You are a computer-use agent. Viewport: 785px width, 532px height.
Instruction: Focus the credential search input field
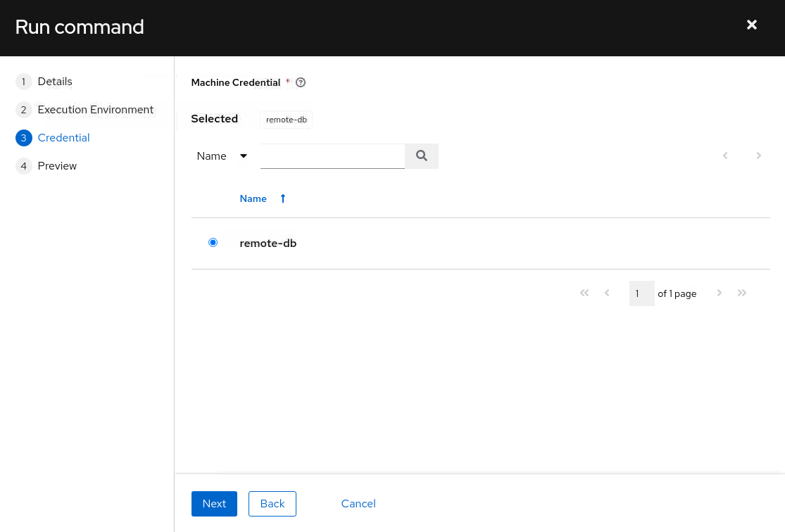332,156
